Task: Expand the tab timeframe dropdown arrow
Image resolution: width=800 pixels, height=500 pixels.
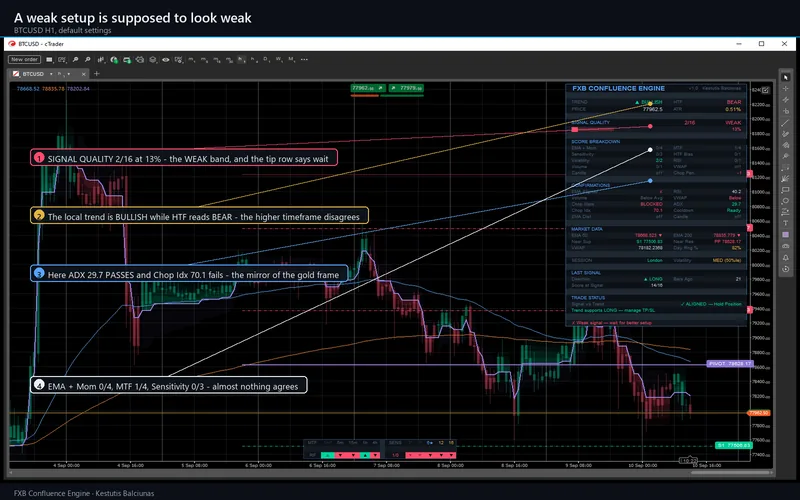Action: coord(69,74)
